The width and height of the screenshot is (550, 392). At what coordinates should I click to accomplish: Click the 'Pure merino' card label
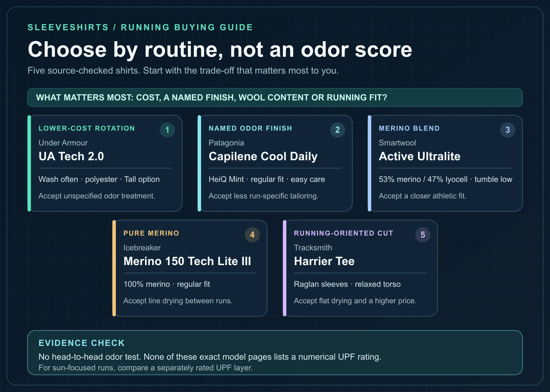pyautogui.click(x=151, y=233)
